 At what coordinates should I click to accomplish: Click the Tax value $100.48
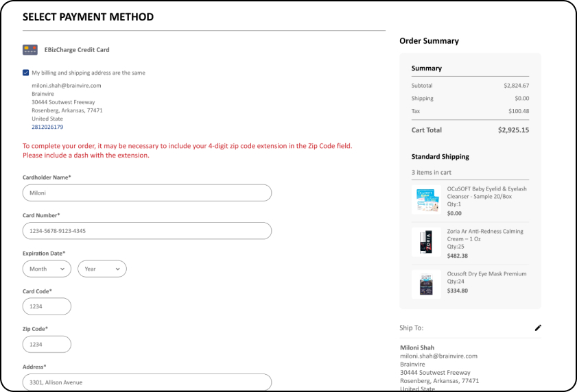(519, 111)
